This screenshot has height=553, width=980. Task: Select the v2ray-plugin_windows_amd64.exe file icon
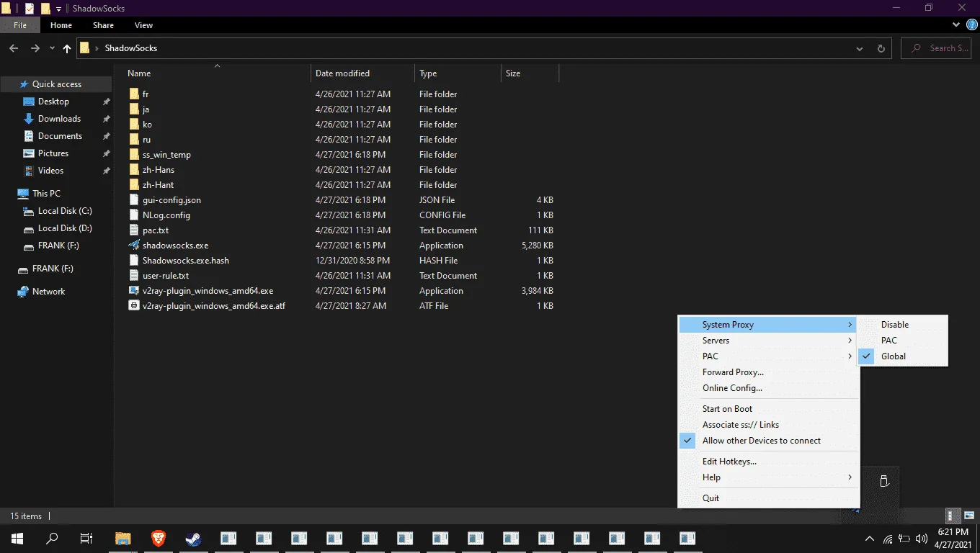pos(133,291)
